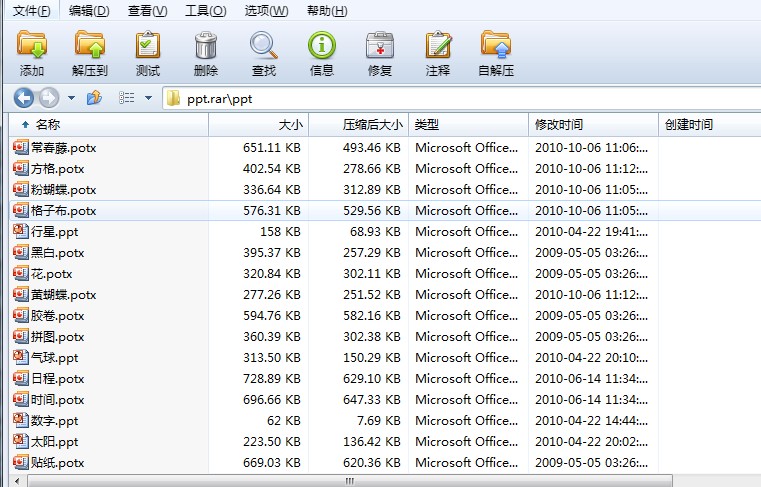The height and width of the screenshot is (487, 761).
Task: Click the 查找 (Find) magnifier icon
Action: [264, 45]
